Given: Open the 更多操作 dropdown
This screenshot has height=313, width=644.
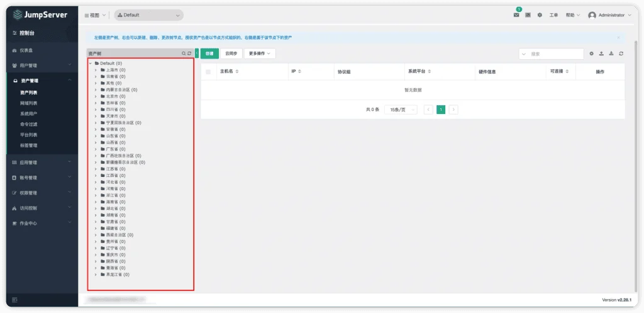Looking at the screenshot, I should click(260, 54).
